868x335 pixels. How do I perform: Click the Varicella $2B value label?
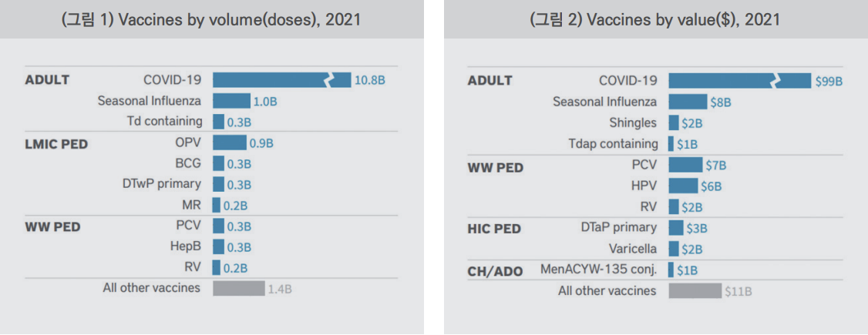(692, 250)
